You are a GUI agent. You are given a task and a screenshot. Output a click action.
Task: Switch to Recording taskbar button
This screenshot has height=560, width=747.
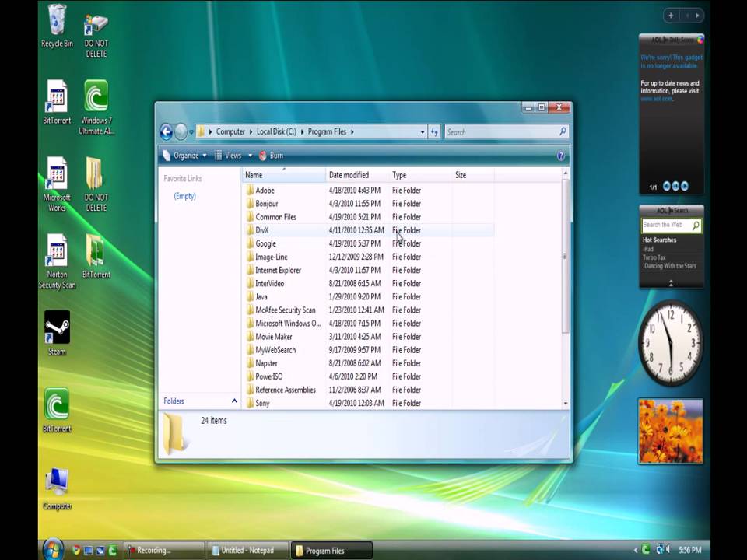tap(164, 551)
